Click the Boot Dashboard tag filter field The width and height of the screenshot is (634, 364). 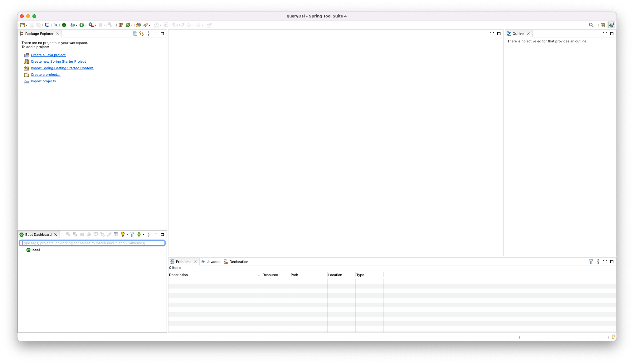coord(92,243)
